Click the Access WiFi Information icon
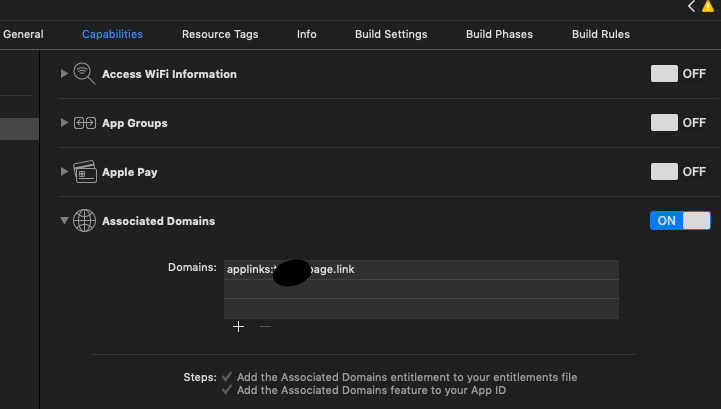Image resolution: width=721 pixels, height=409 pixels. coord(84,74)
